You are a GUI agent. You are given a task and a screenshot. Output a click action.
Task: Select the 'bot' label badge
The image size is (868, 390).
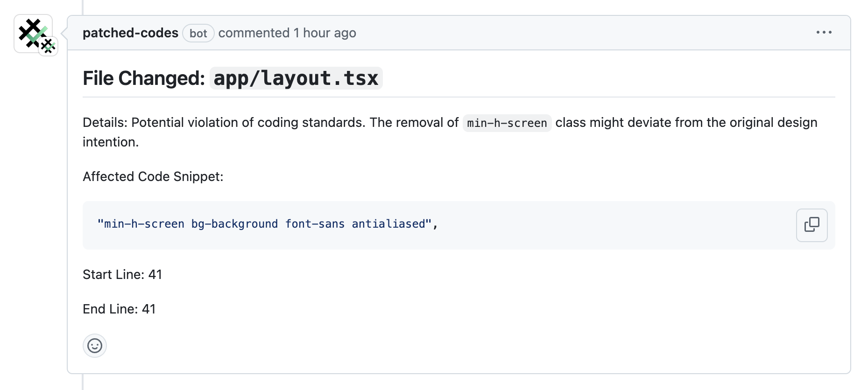(198, 33)
